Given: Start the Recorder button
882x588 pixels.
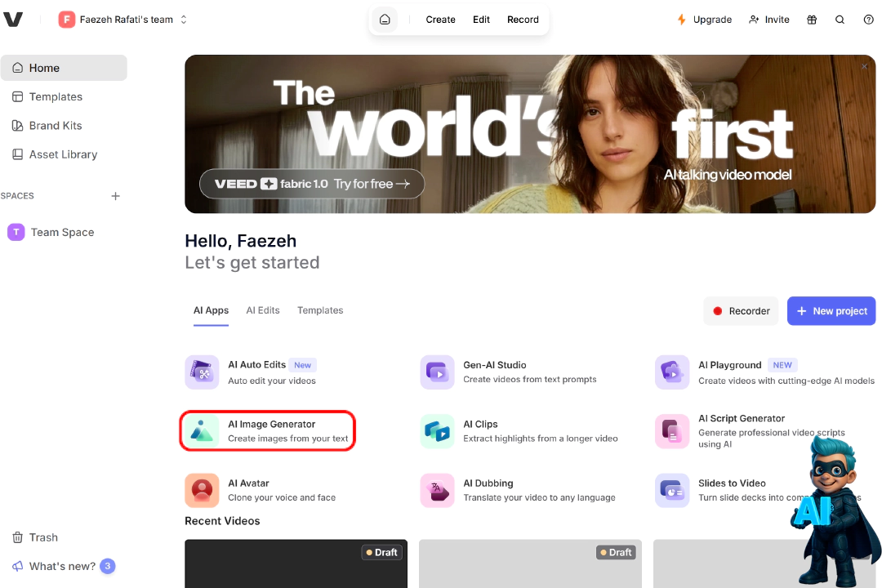Looking at the screenshot, I should [x=741, y=311].
